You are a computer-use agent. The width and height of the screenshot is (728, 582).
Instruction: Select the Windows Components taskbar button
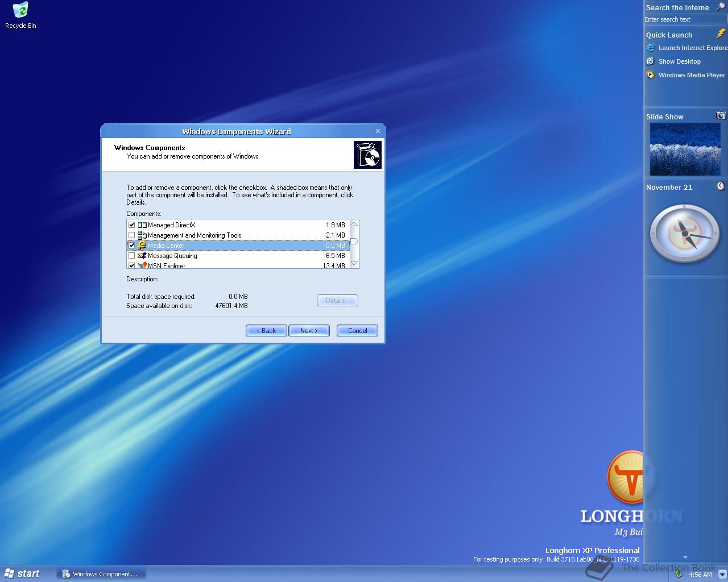101,574
